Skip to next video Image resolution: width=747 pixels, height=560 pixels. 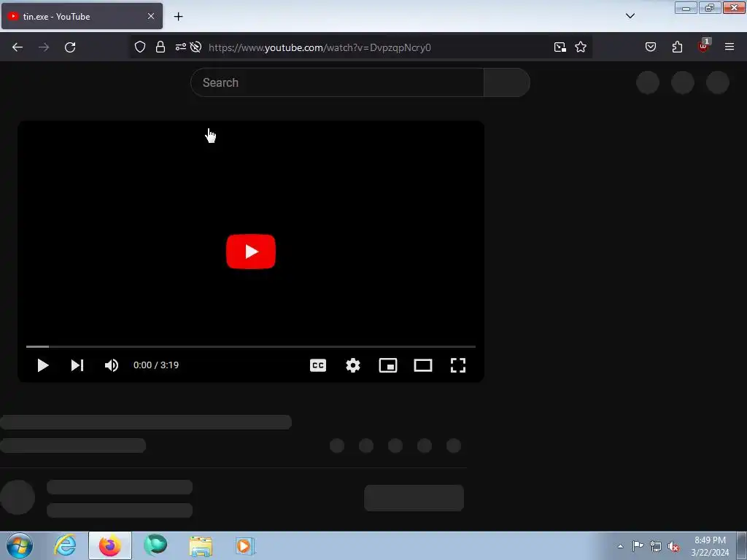77,365
